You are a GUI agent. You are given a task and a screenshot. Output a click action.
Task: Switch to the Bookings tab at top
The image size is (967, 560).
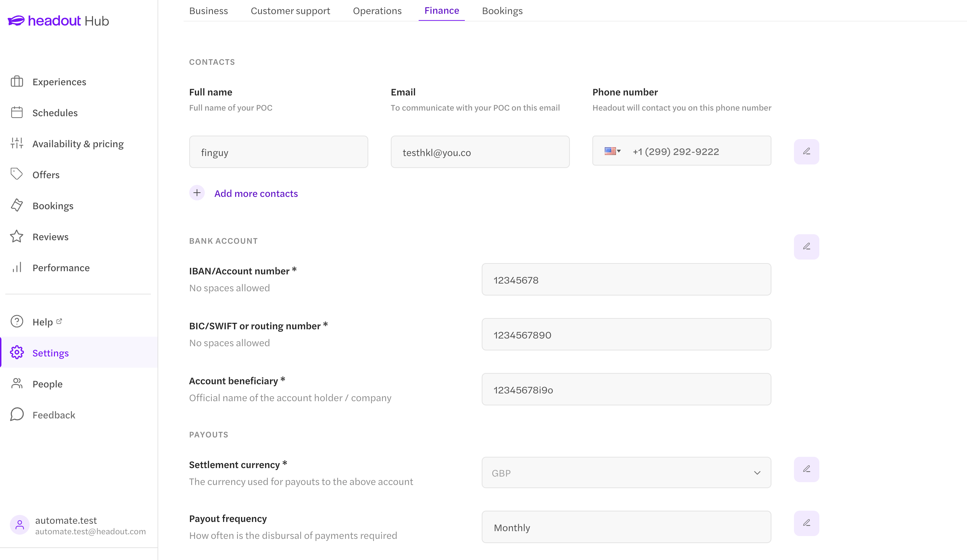[x=502, y=11]
